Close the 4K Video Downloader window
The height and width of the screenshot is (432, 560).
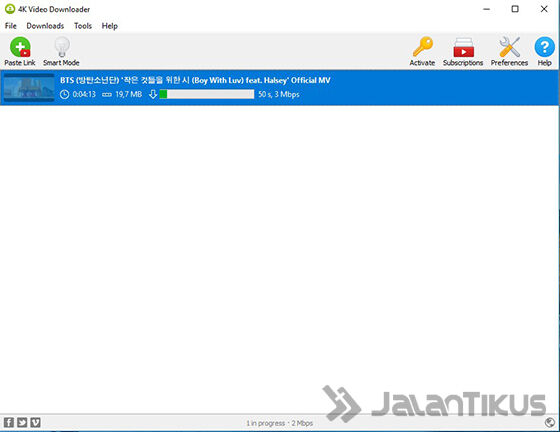(x=544, y=9)
